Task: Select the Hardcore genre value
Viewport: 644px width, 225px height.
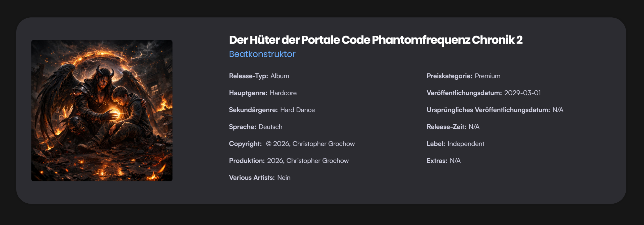Action: 283,93
